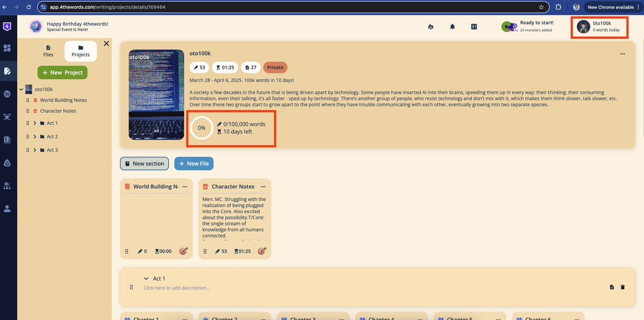Viewport: 644px width, 320px height.
Task: Open Chrome extensions puzzle icon
Action: (558, 7)
